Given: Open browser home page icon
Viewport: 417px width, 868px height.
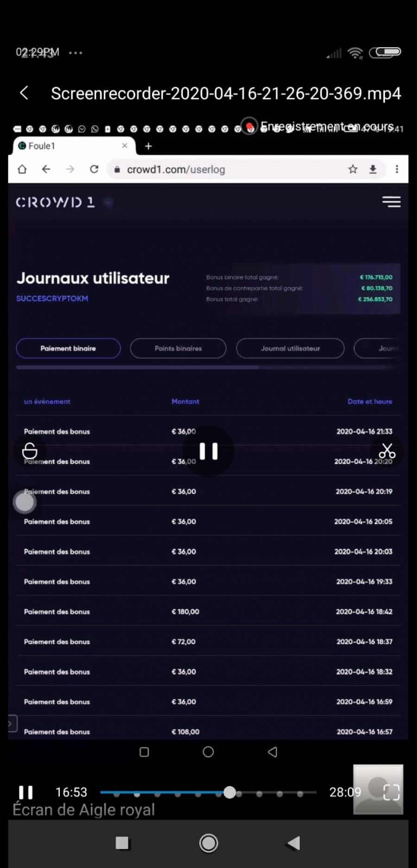Looking at the screenshot, I should [x=22, y=169].
